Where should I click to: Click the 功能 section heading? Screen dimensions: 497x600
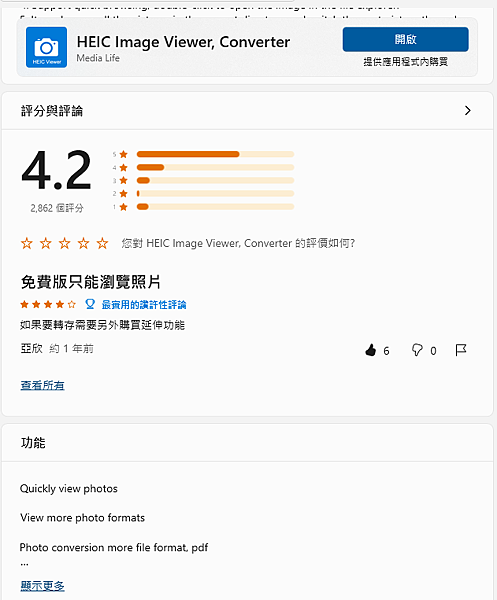(x=33, y=443)
